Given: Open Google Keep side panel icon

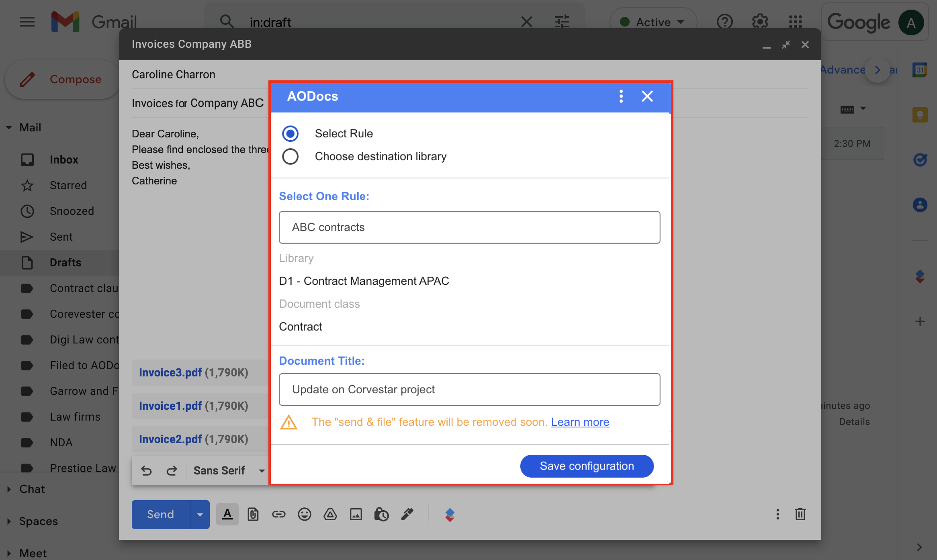Looking at the screenshot, I should point(920,115).
